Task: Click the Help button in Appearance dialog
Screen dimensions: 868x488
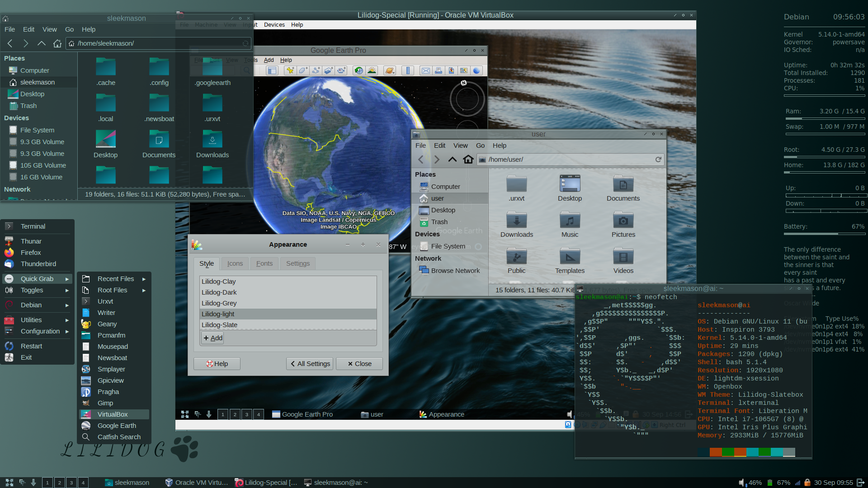Action: pyautogui.click(x=217, y=364)
